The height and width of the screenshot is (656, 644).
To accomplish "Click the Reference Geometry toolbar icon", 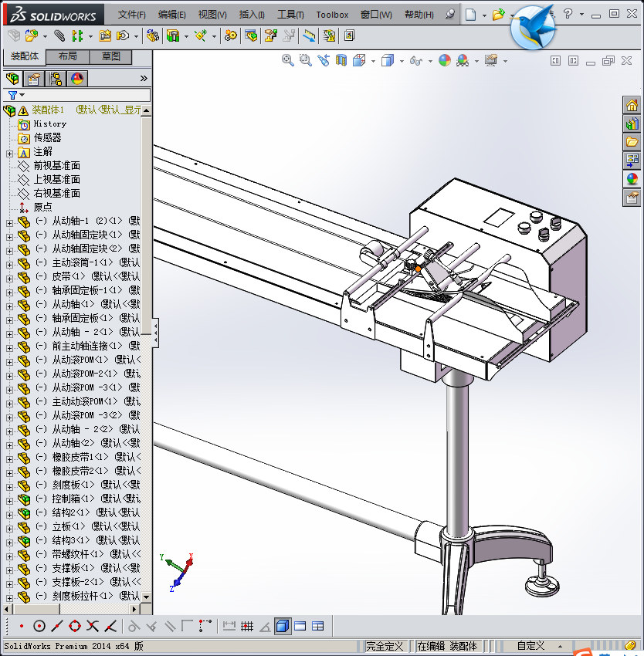I will [x=201, y=36].
